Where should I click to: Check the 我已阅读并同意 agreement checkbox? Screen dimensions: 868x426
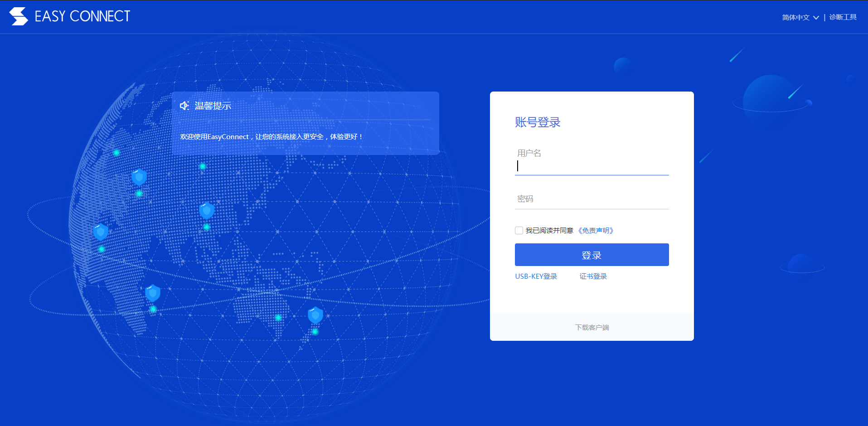pyautogui.click(x=519, y=230)
